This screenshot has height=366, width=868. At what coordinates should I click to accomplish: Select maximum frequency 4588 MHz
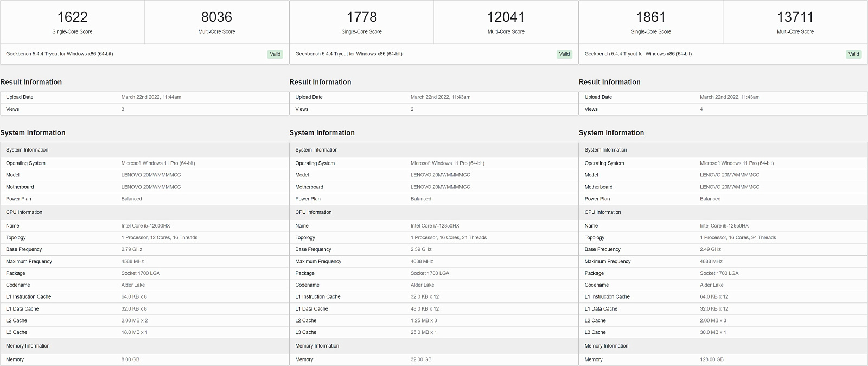pyautogui.click(x=132, y=262)
